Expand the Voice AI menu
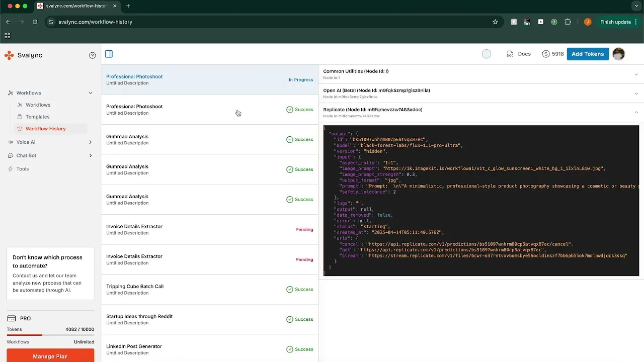 click(x=90, y=142)
